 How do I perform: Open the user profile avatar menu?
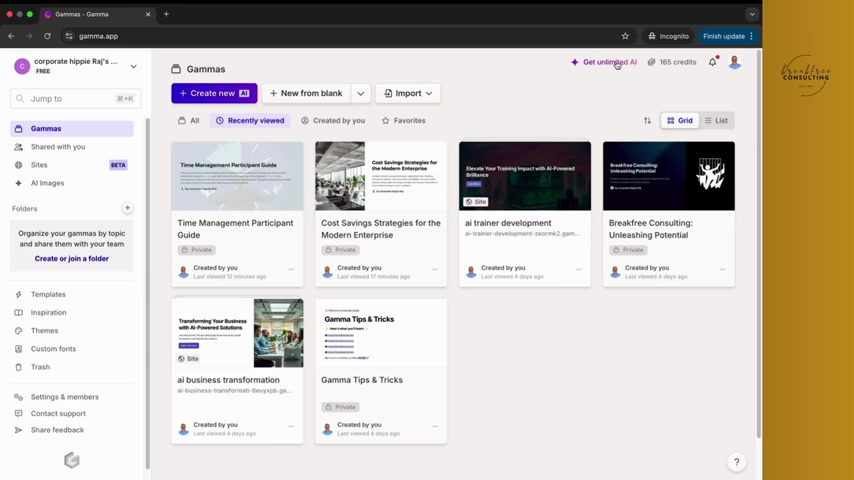(x=735, y=62)
